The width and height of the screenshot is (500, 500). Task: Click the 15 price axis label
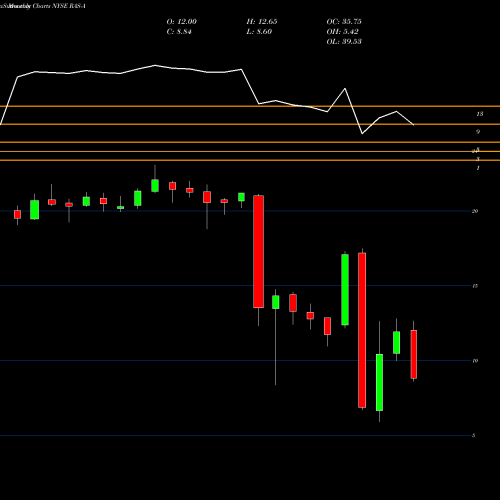(475, 286)
